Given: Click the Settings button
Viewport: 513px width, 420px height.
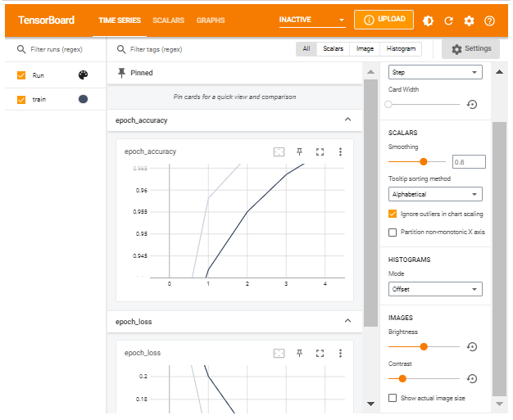Looking at the screenshot, I should tap(470, 49).
